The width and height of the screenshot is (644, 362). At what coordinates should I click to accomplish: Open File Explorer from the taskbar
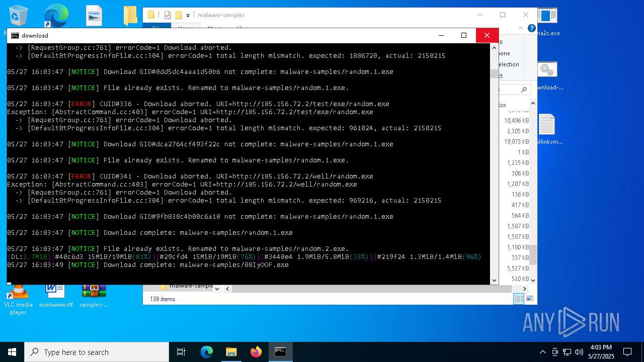pos(231,352)
